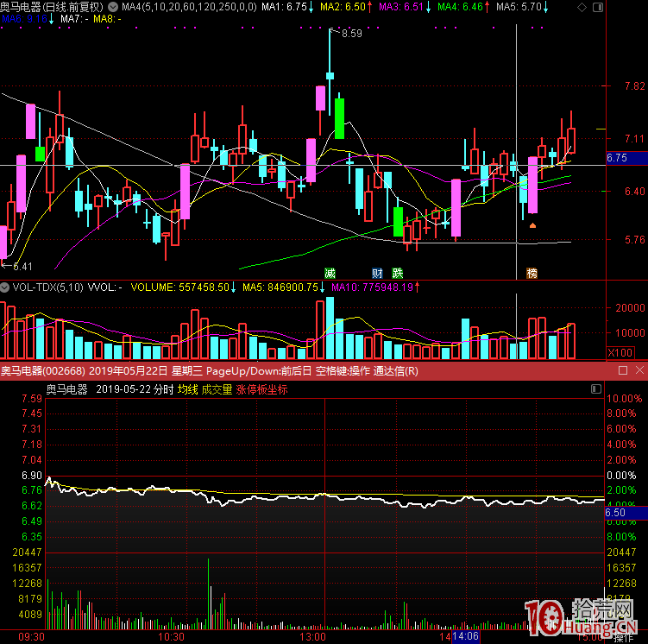Toggle the side panel icon beside the diamond
The width and height of the screenshot is (648, 644).
pos(598,7)
